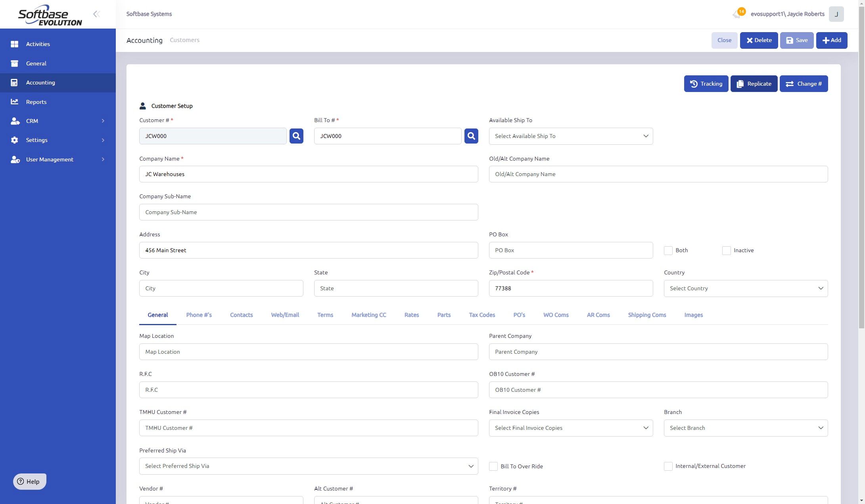Click the General archive box icon in sidebar
865x504 pixels.
click(x=15, y=63)
